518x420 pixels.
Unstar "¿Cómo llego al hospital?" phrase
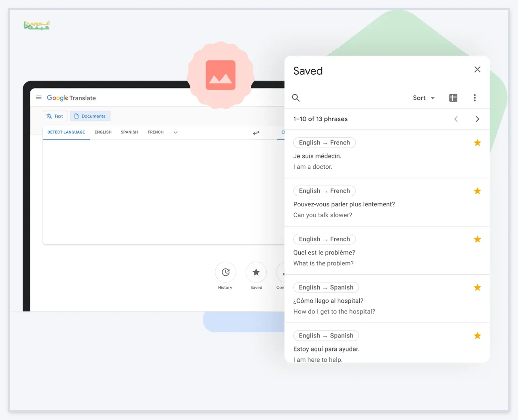coord(478,287)
